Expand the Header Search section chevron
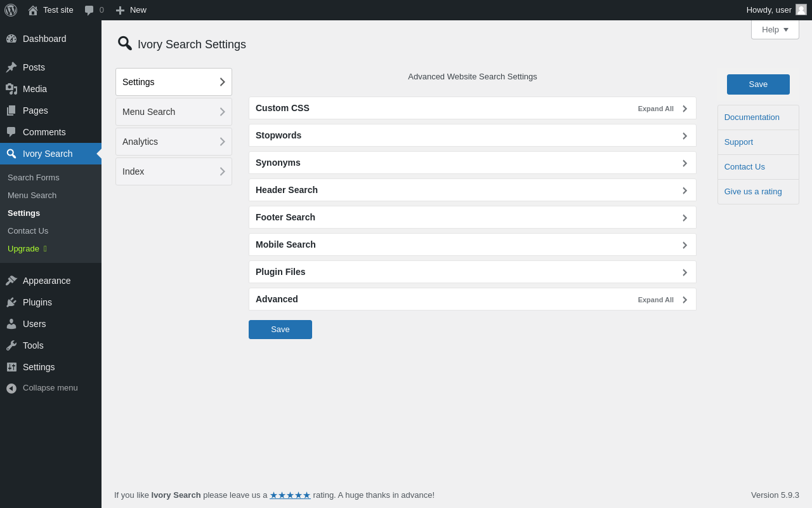The image size is (812, 508). click(684, 190)
